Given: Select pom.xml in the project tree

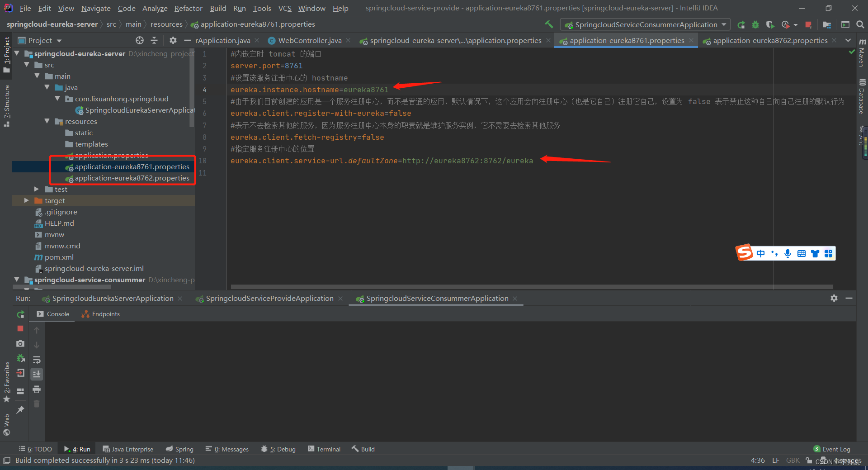Looking at the screenshot, I should 59,257.
